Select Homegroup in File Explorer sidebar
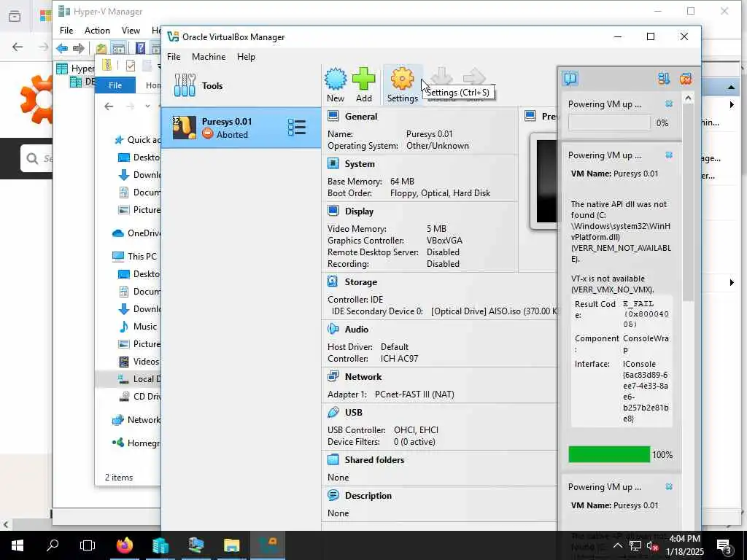Screen dimensions: 747x560 [136, 443]
